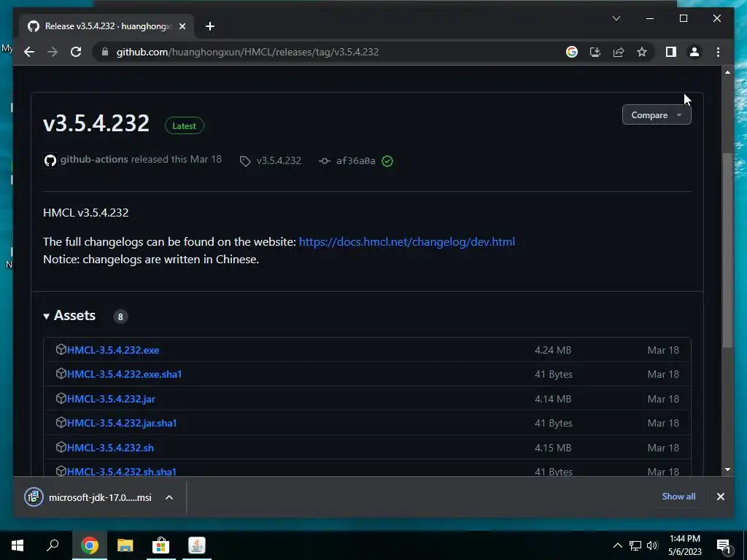The width and height of the screenshot is (747, 560).
Task: Reload the GitHub release page
Action: (76, 52)
